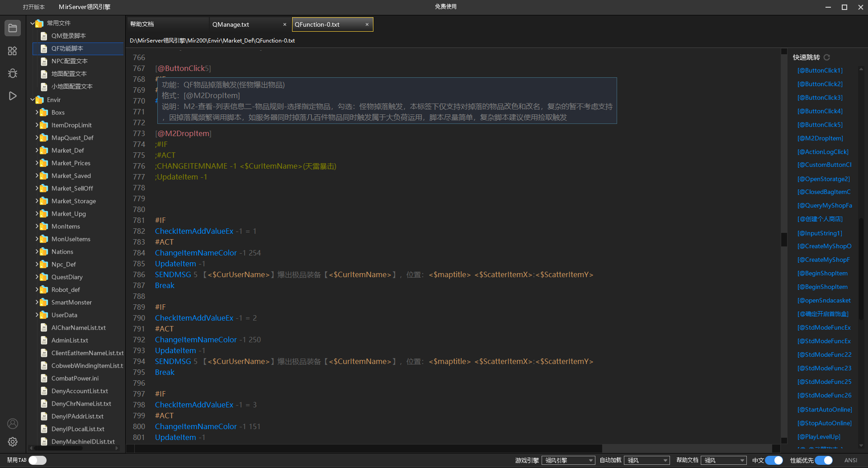Image resolution: width=868 pixels, height=468 pixels.
Task: Click the run play sidebar icon
Action: coord(13,96)
